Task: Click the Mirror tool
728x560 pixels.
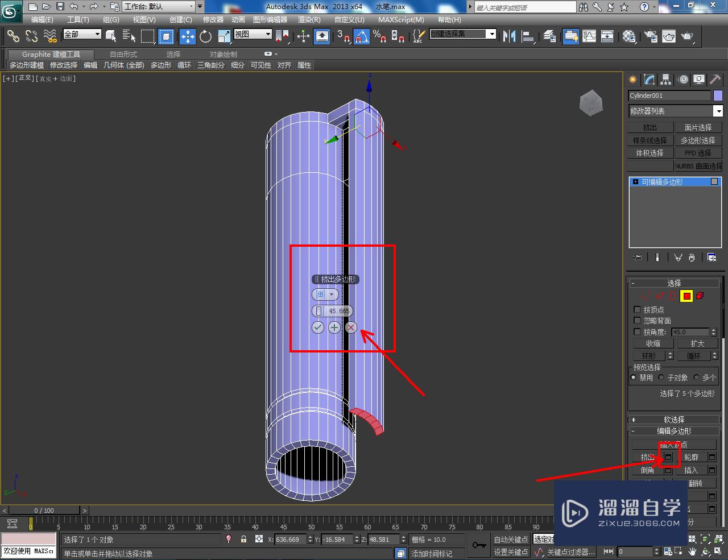Action: coord(509,36)
